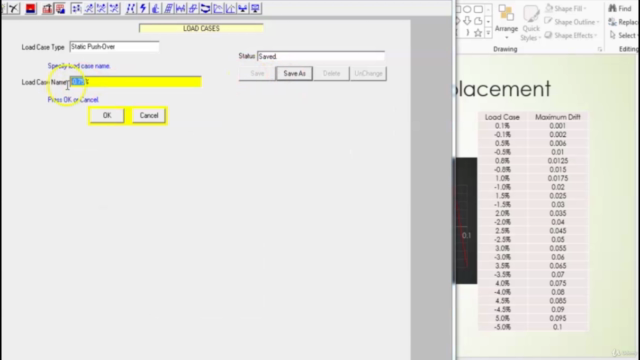Click the Load Case column header
Viewport: 640px width, 360px height.
coord(502,117)
